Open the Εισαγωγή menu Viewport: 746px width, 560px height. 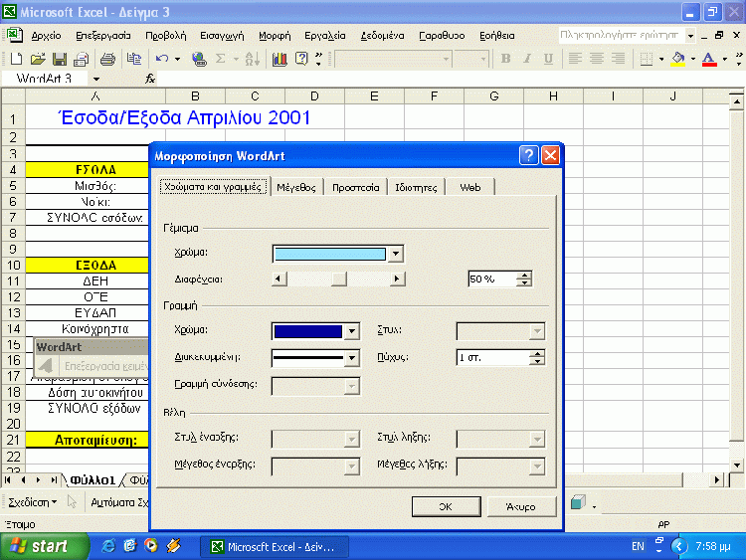click(x=222, y=35)
